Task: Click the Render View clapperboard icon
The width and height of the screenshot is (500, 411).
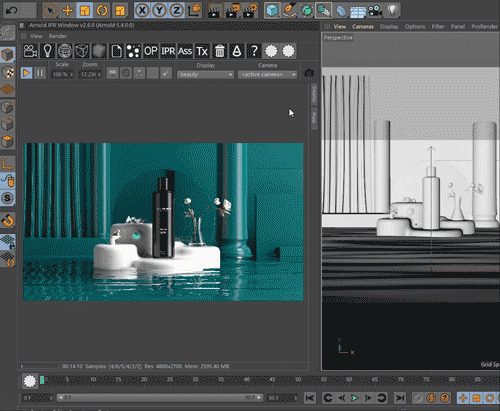Action: (x=214, y=11)
